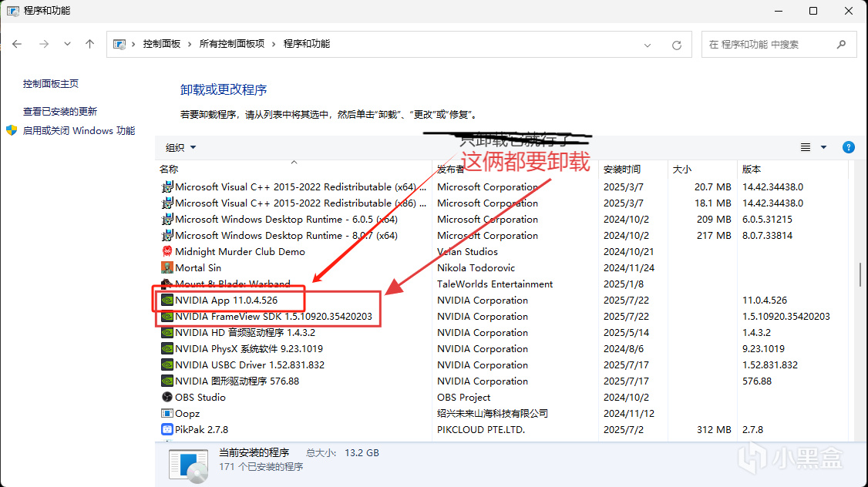Select the OBS Studio icon

click(x=167, y=397)
